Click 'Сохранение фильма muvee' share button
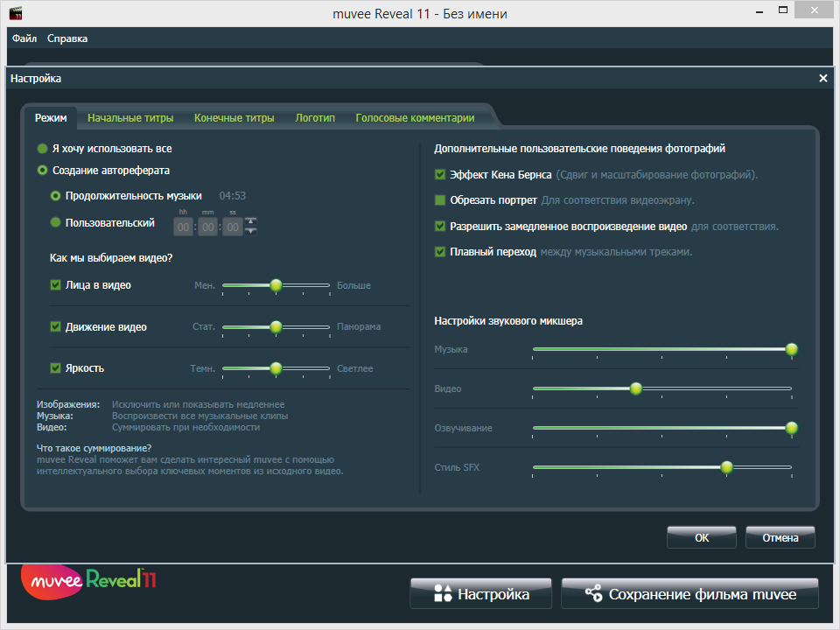This screenshot has height=630, width=840. coord(689,595)
